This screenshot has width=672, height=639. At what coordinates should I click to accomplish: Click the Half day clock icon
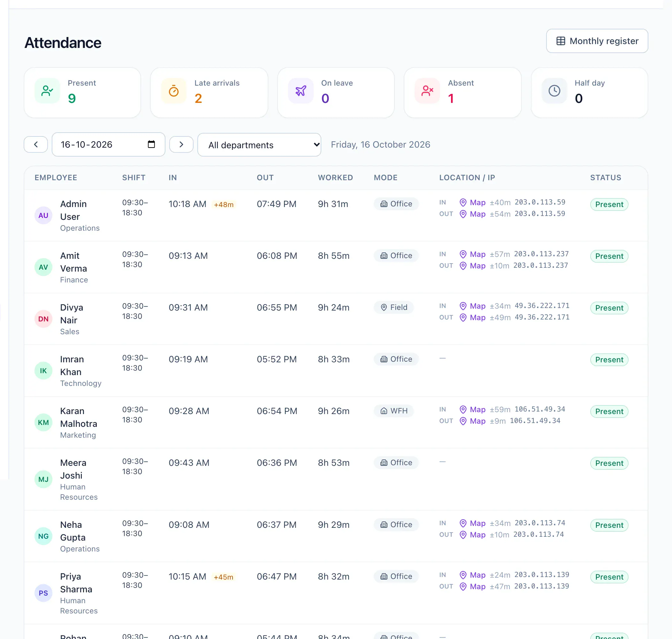point(554,91)
